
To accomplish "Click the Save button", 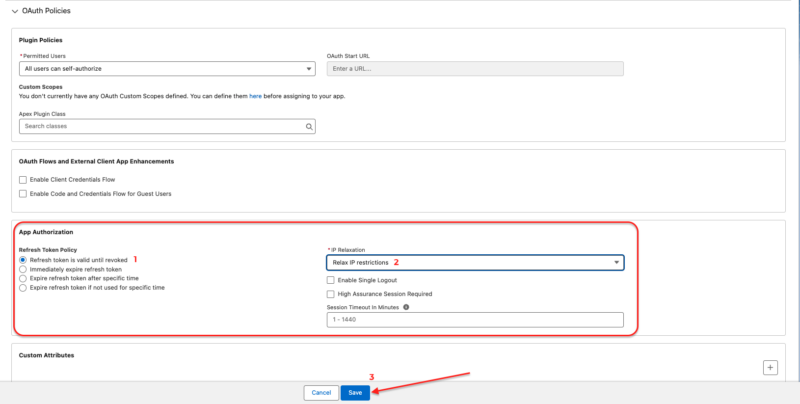I will (x=355, y=393).
